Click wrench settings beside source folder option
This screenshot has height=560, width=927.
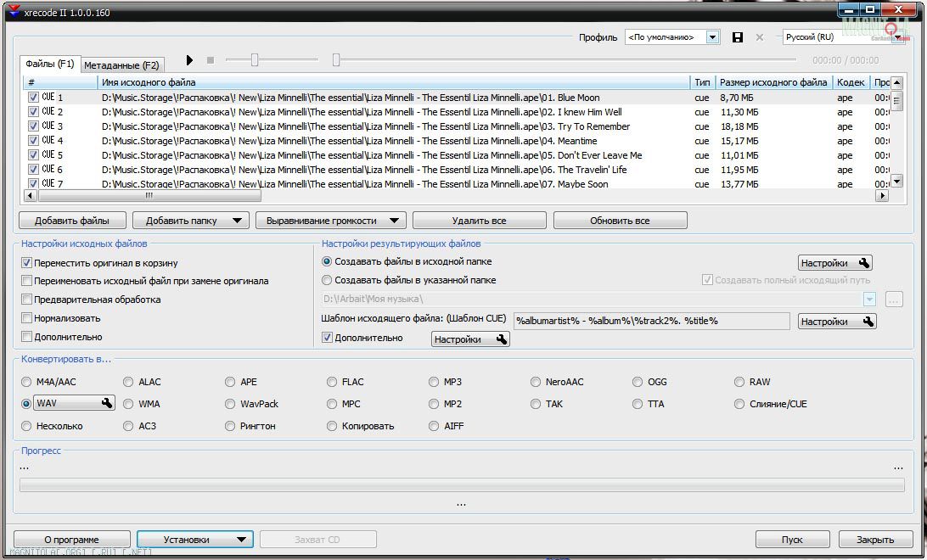pyautogui.click(x=864, y=263)
